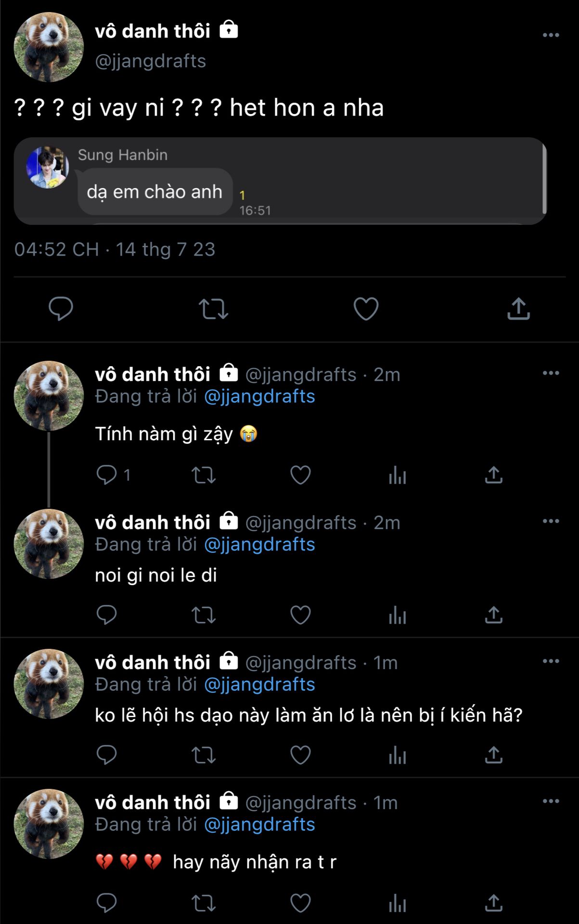Open replies on 'Tính nàm gì zậy' tweet
The width and height of the screenshot is (579, 924).
coord(107,475)
